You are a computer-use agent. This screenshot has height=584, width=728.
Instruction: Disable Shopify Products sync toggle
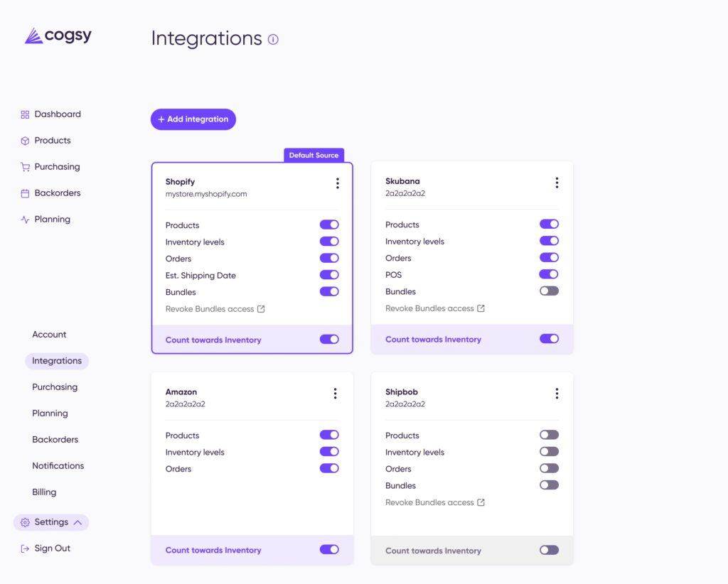click(x=329, y=225)
